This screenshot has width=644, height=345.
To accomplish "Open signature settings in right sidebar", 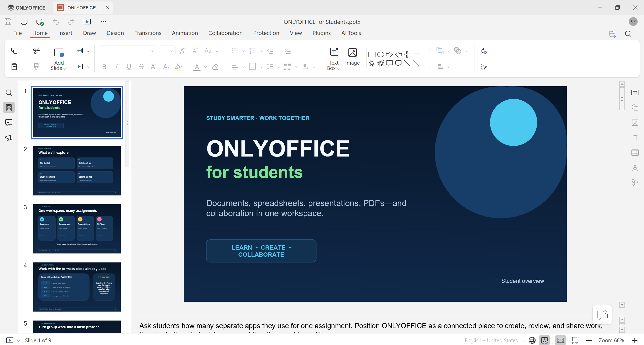I will point(635,182).
